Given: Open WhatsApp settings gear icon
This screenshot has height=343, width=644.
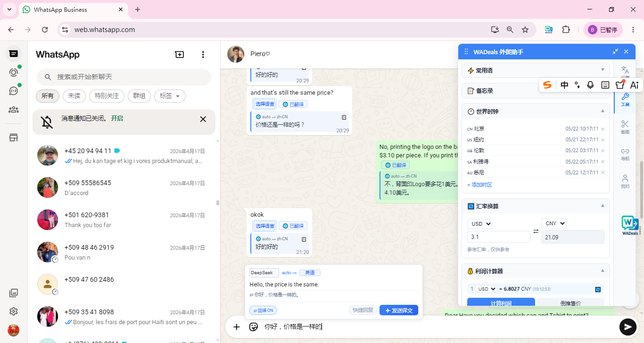Looking at the screenshot, I should point(14,311).
